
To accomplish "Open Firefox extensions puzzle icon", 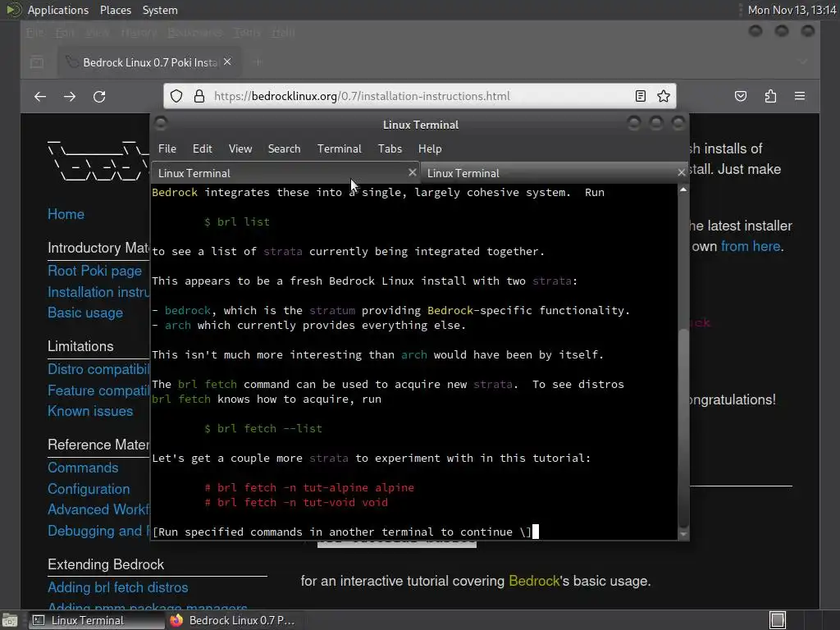I will [770, 96].
